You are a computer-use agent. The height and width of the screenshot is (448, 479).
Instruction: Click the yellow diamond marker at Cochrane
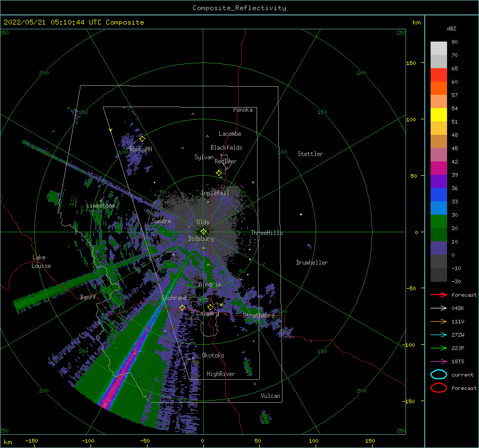pyautogui.click(x=182, y=307)
